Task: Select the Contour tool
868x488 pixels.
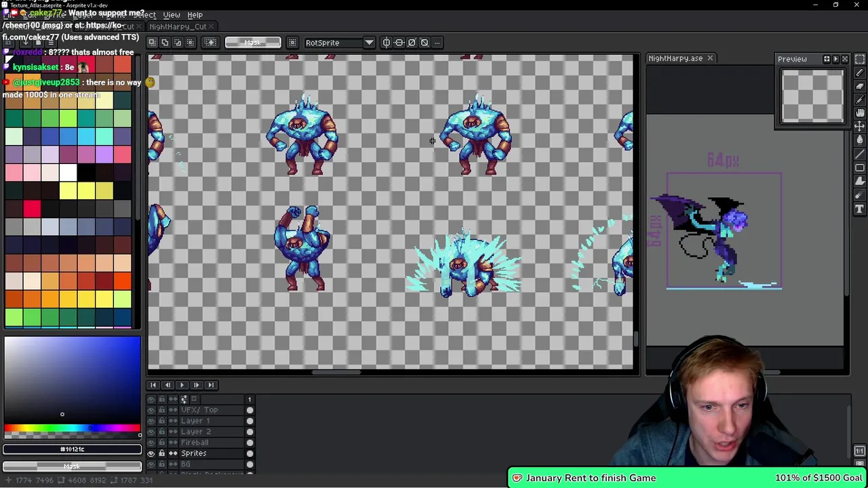Action: tap(860, 181)
